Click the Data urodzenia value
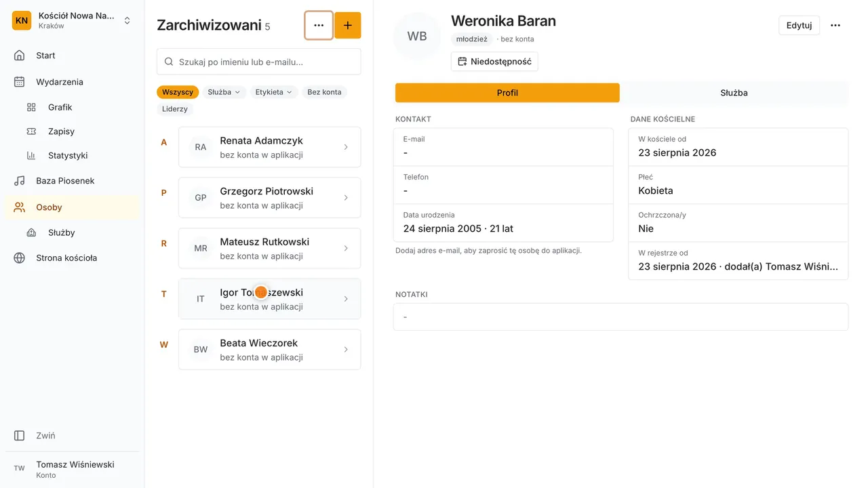Viewport: 868px width, 488px height. [x=458, y=228]
